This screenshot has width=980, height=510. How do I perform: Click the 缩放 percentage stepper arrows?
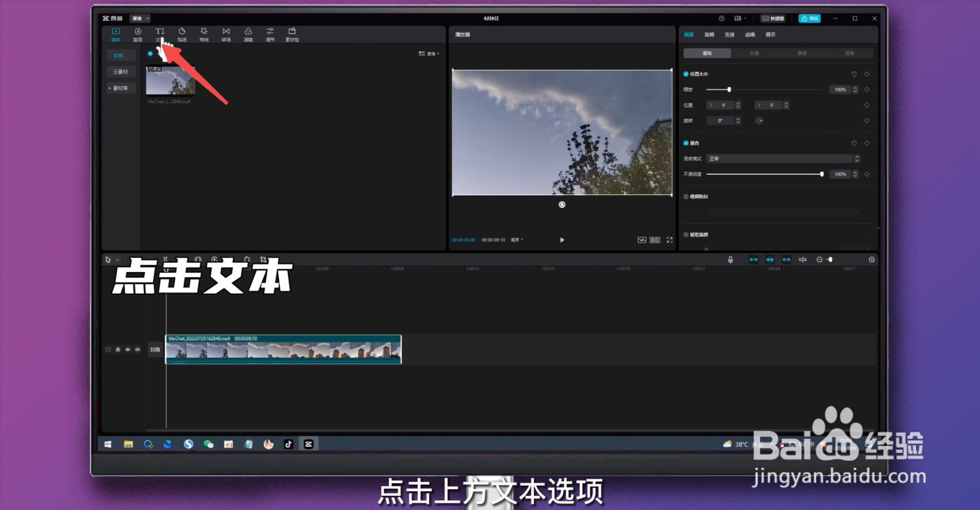point(855,89)
